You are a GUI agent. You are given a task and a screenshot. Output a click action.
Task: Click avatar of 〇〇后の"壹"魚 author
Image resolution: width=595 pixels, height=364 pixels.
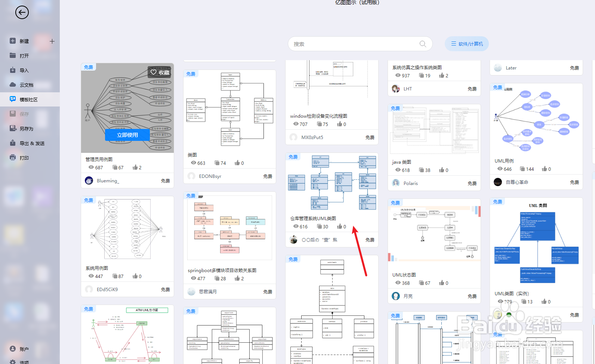click(x=293, y=240)
